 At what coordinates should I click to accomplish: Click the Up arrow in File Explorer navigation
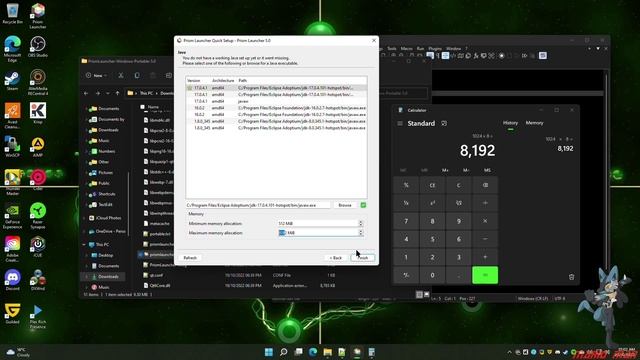(118, 93)
